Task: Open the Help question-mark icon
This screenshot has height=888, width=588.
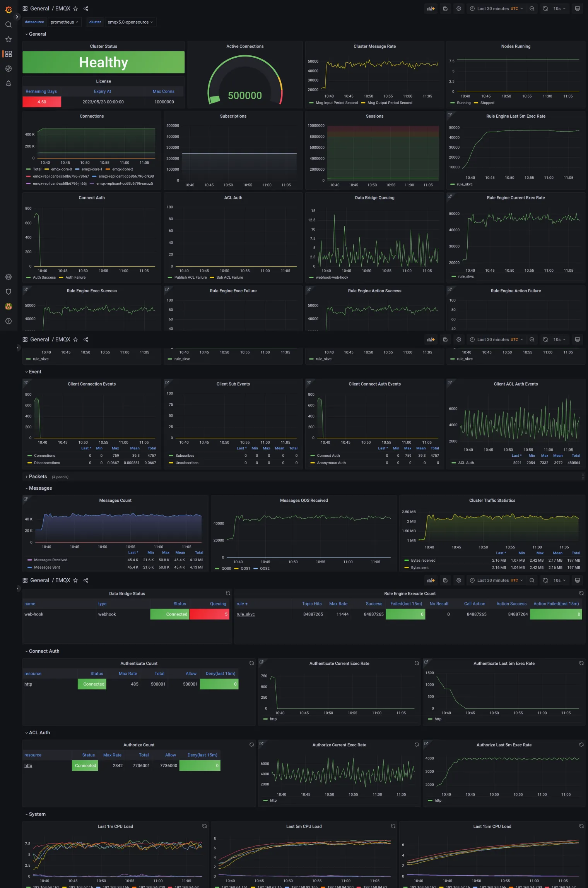Action: pos(9,321)
